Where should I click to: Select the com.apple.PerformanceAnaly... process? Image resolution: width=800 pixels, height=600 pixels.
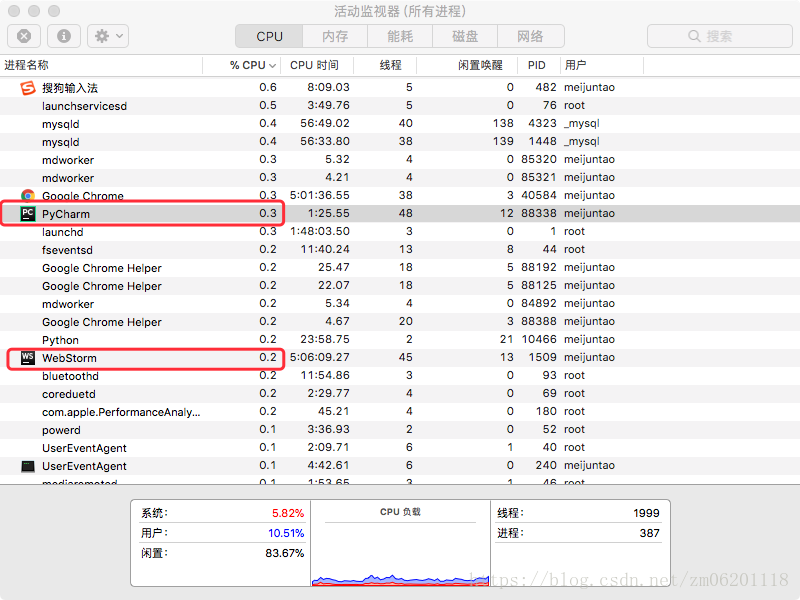[400, 412]
